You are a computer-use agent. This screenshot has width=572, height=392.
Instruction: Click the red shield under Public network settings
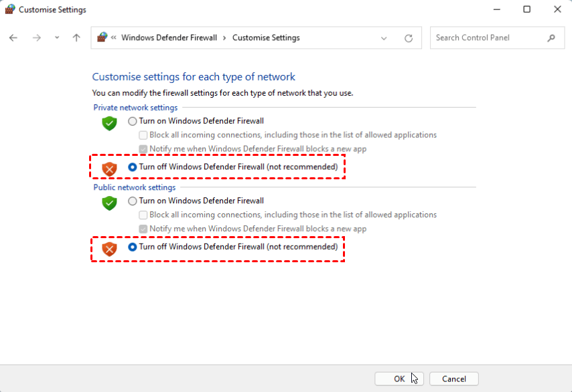point(109,249)
